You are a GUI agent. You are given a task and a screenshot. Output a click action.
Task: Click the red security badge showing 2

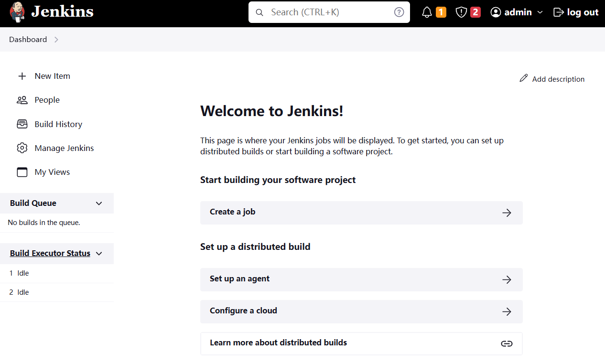475,12
